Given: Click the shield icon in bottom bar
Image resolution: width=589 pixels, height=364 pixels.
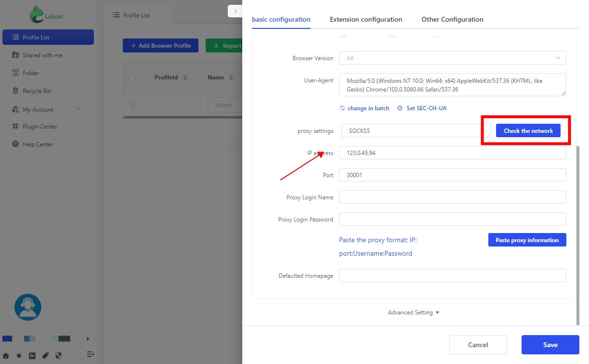Looking at the screenshot, I should [x=59, y=356].
